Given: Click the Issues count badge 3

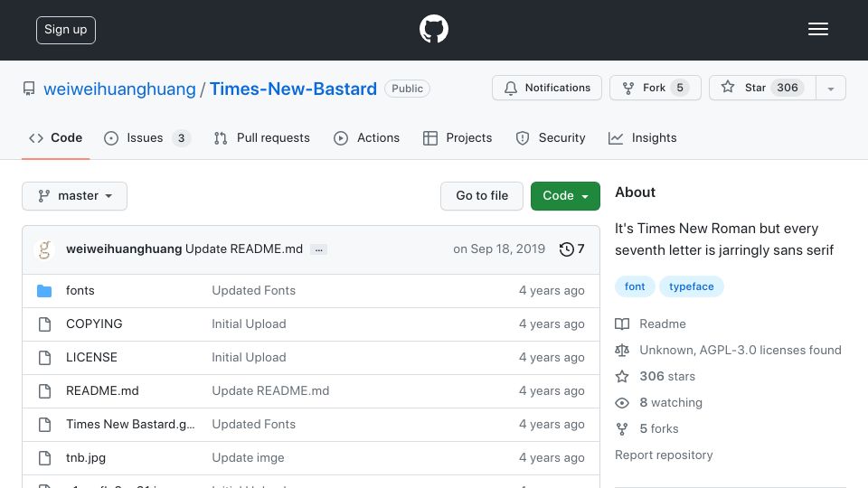Looking at the screenshot, I should click(181, 138).
